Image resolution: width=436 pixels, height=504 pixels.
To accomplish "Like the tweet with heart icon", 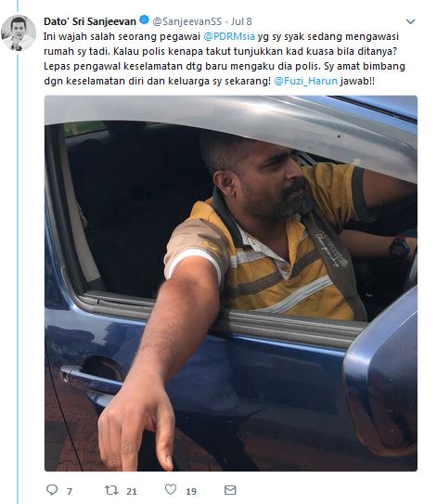I will [171, 489].
